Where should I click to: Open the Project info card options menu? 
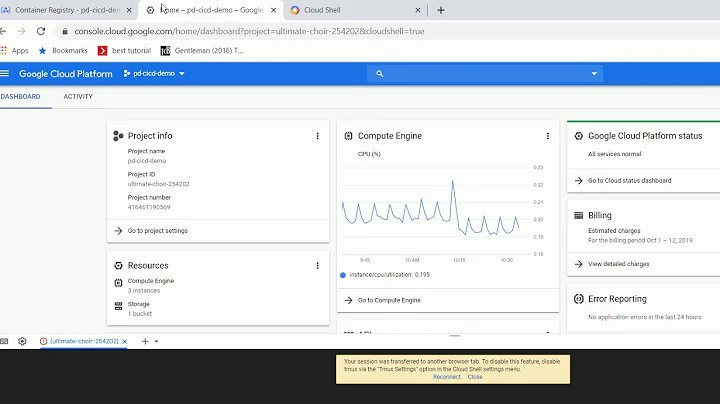(317, 136)
